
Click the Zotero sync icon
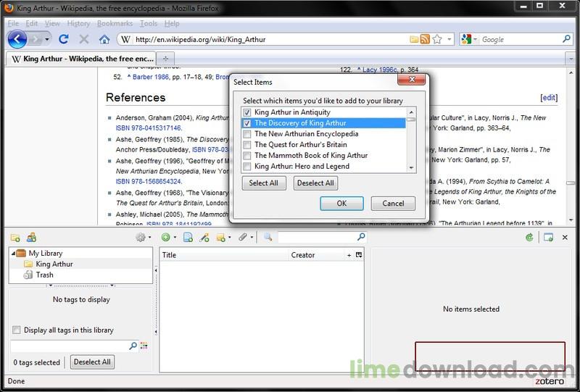click(529, 238)
